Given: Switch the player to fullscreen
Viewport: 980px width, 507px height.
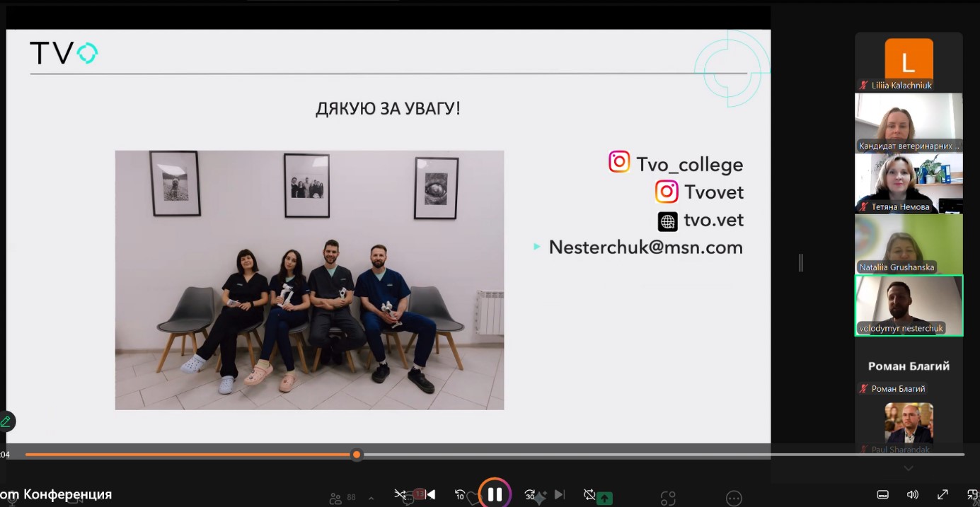Looking at the screenshot, I should click(942, 495).
